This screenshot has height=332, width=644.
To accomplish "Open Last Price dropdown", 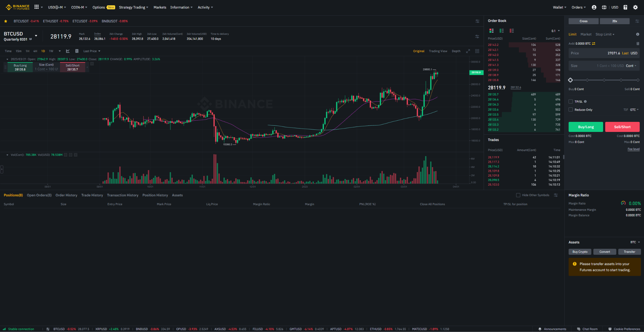I will [x=92, y=51].
